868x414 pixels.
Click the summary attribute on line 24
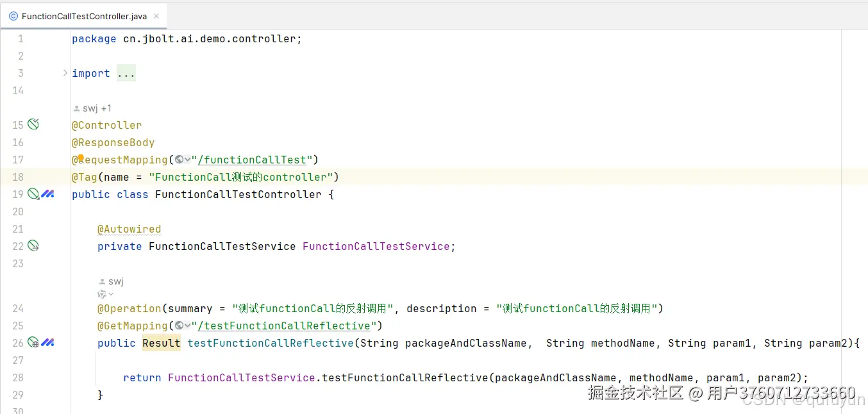(190, 308)
